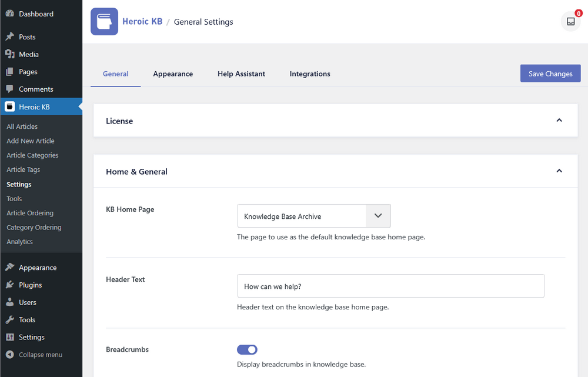The width and height of the screenshot is (588, 377).
Task: Open the Help Assistant tab
Action: click(241, 74)
